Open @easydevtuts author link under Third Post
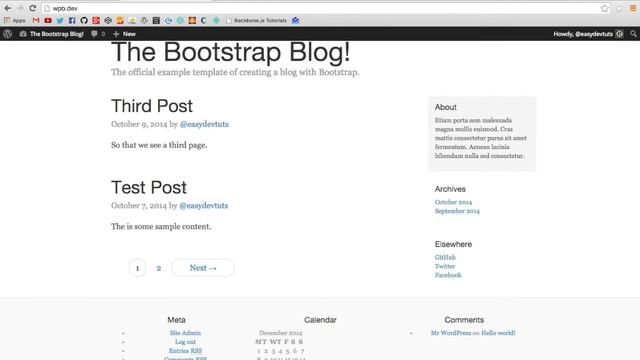The height and width of the screenshot is (360, 640). pyautogui.click(x=204, y=124)
